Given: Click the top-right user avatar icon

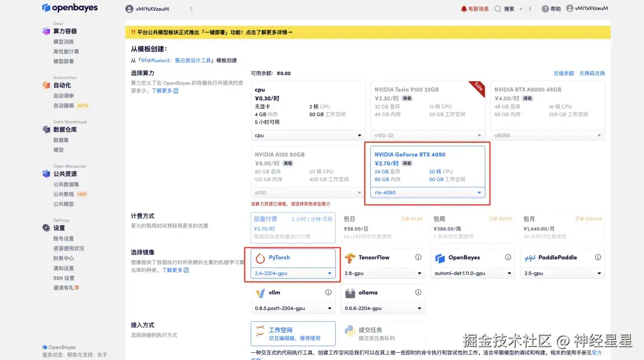Looking at the screenshot, I should [x=569, y=8].
